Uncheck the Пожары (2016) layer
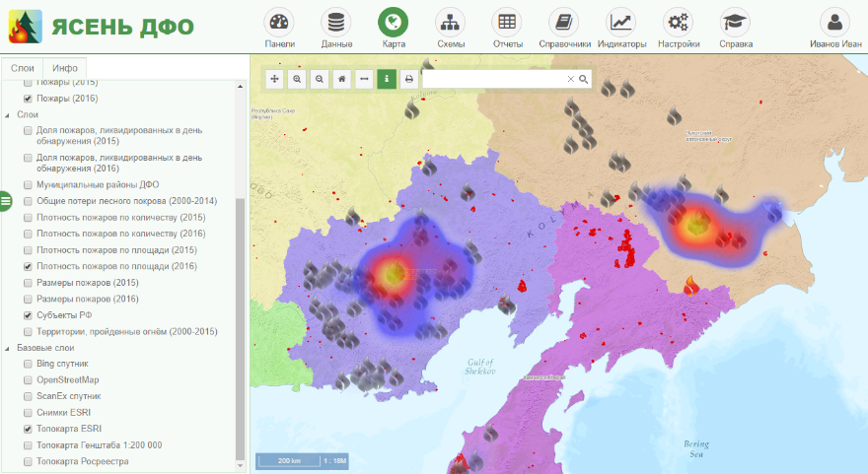 [x=28, y=99]
